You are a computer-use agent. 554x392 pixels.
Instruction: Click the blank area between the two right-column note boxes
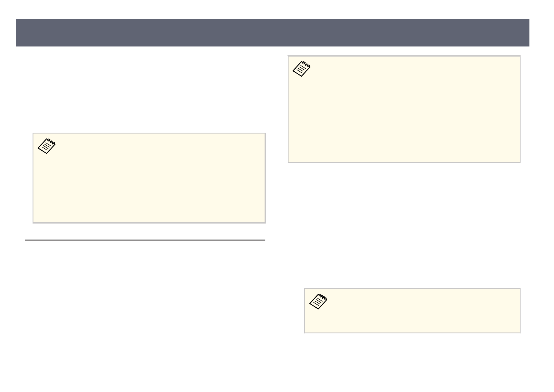pyautogui.click(x=404, y=225)
